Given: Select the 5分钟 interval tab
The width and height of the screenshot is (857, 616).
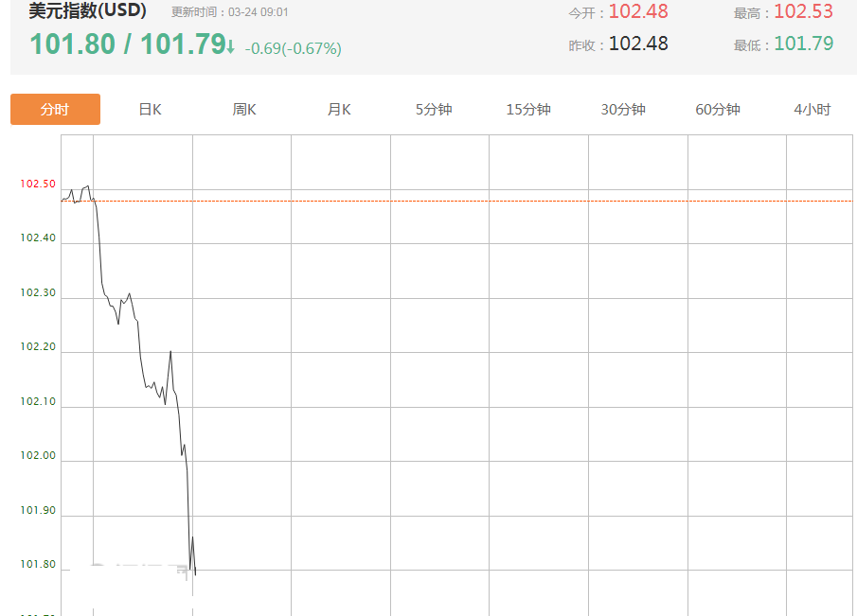Looking at the screenshot, I should (434, 110).
